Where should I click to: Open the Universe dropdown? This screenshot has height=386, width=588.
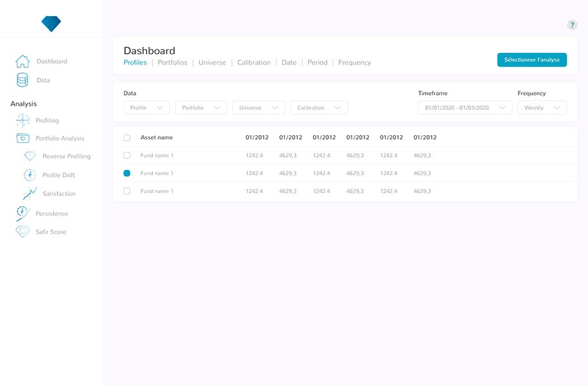coord(258,108)
